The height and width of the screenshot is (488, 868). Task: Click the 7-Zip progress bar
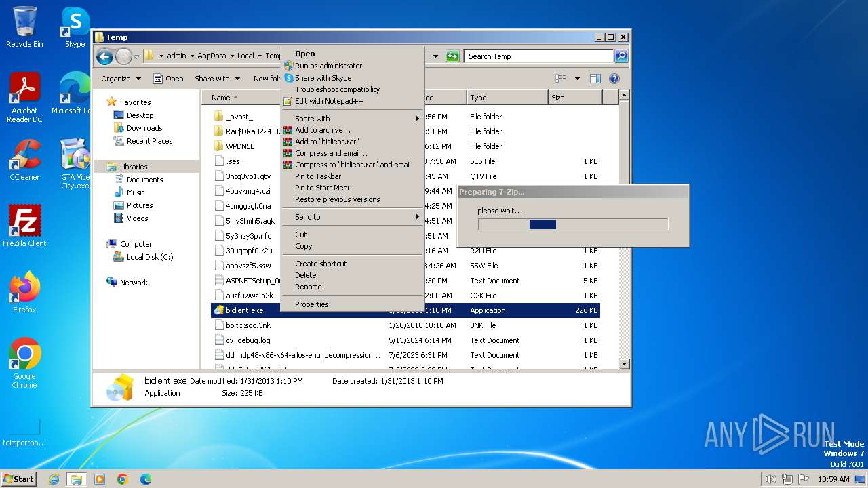coord(573,224)
